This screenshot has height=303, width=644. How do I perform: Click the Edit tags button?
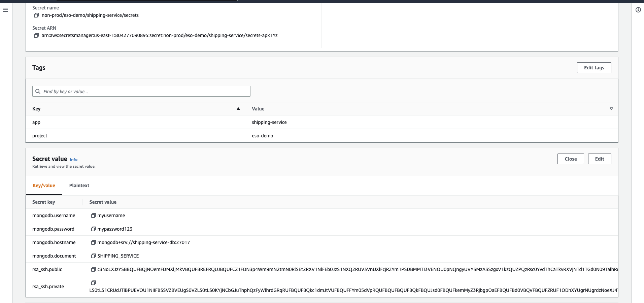click(594, 67)
